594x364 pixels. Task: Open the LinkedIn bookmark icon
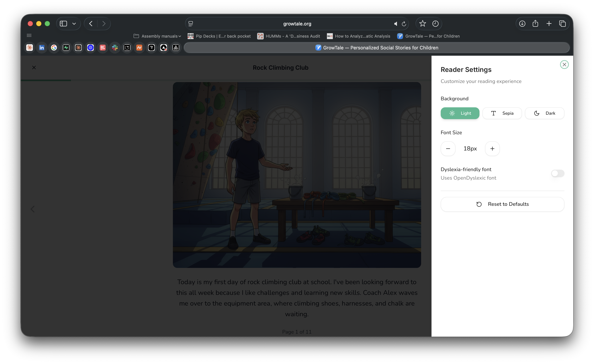click(x=42, y=47)
